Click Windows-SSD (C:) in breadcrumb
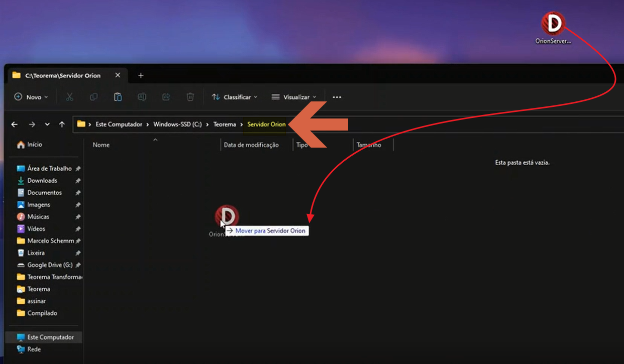Image resolution: width=624 pixels, height=364 pixels. pos(177,124)
